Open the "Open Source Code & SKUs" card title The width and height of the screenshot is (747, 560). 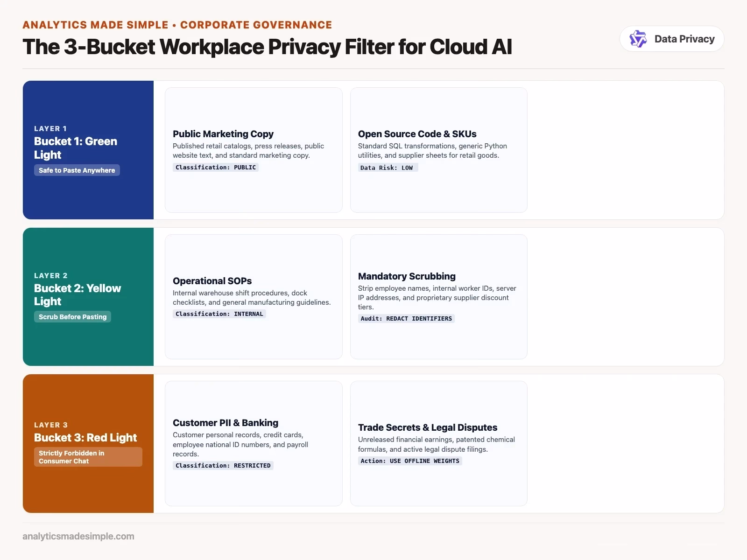[417, 134]
